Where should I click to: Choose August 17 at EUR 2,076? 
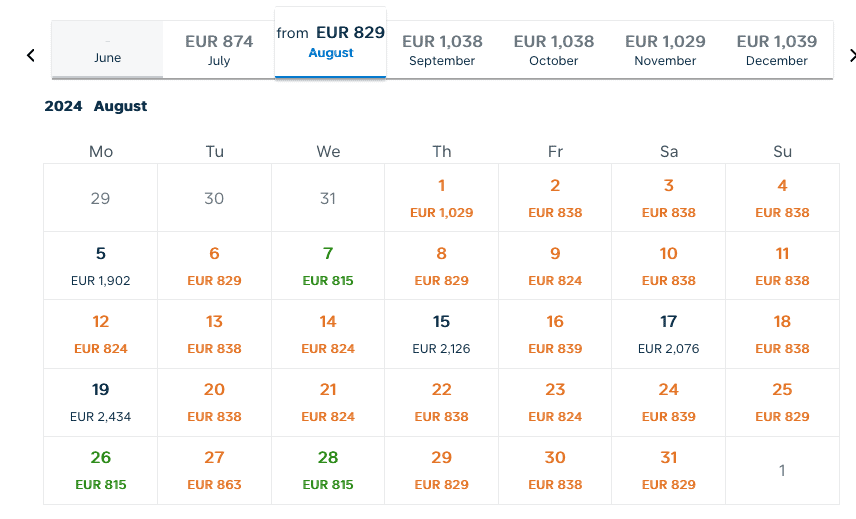click(x=669, y=334)
